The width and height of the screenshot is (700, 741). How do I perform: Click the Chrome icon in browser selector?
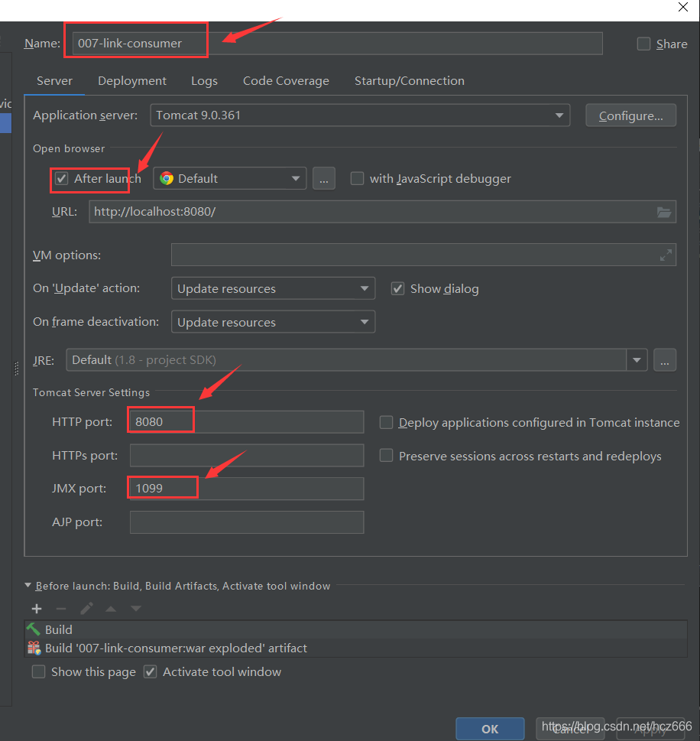pos(167,179)
